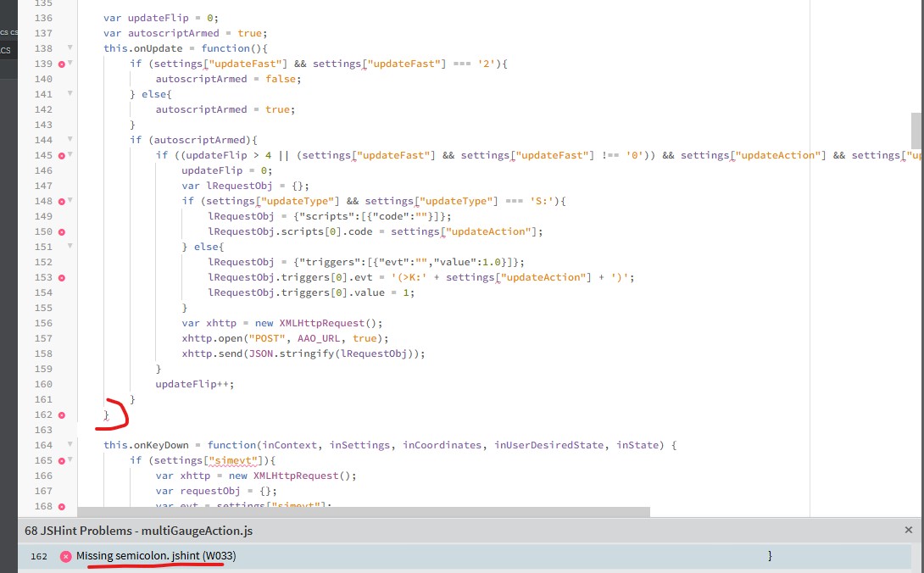This screenshot has height=573, width=924.
Task: Click the closing brace on line 162
Action: click(x=106, y=415)
